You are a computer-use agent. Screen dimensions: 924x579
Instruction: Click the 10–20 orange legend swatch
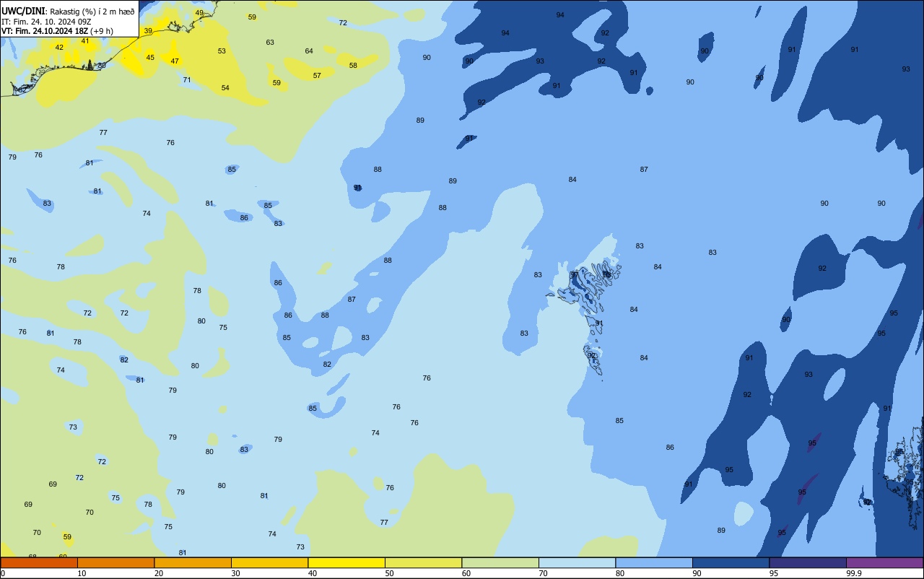115,562
